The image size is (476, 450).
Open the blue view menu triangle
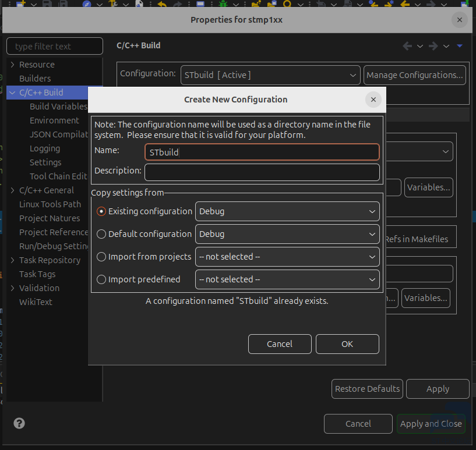(x=460, y=46)
